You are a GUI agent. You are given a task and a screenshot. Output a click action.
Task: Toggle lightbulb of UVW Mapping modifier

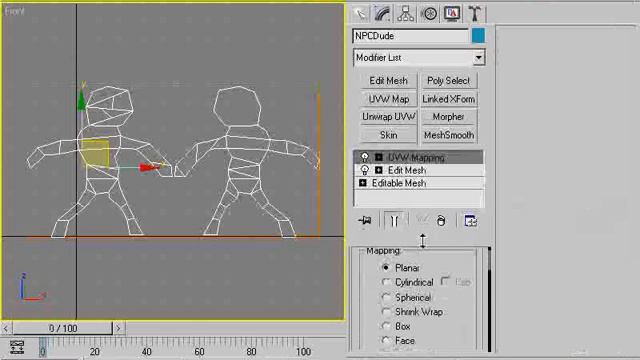(364, 157)
